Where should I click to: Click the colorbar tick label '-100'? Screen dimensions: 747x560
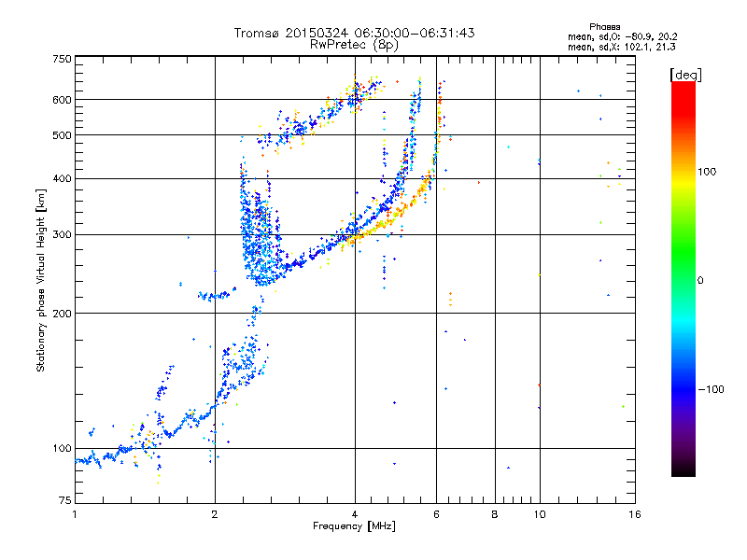(712, 389)
